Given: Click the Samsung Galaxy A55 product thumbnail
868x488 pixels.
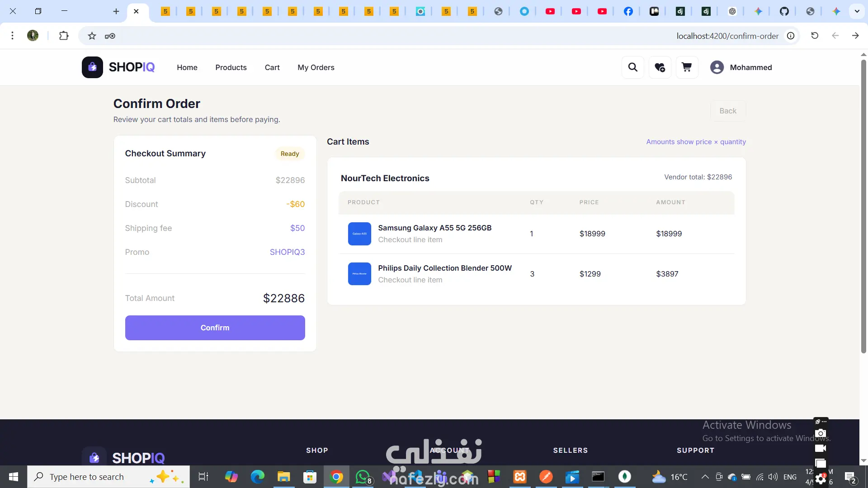Looking at the screenshot, I should tap(359, 234).
